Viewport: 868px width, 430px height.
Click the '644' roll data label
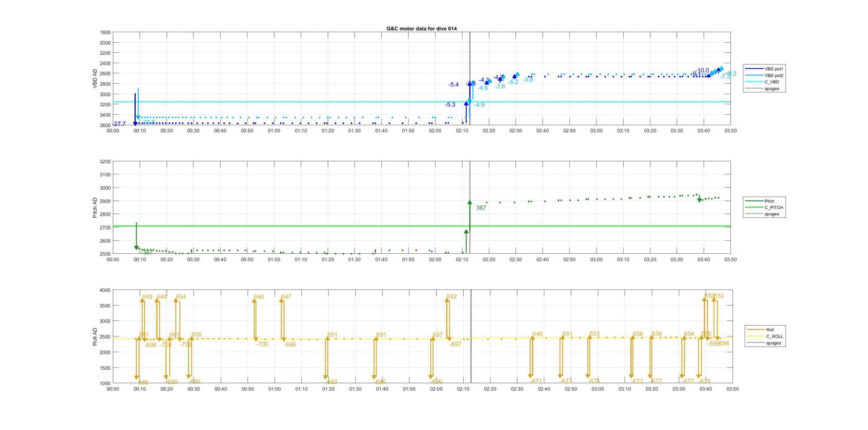point(161,297)
